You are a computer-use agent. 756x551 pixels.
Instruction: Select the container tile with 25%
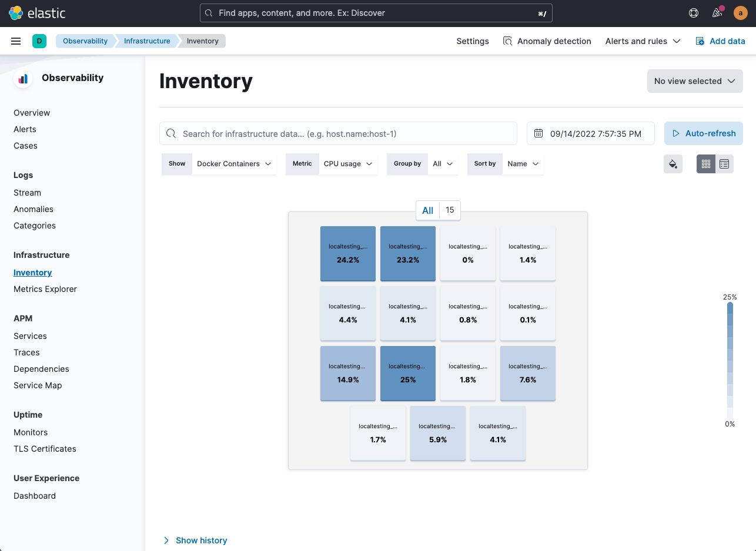pyautogui.click(x=408, y=374)
